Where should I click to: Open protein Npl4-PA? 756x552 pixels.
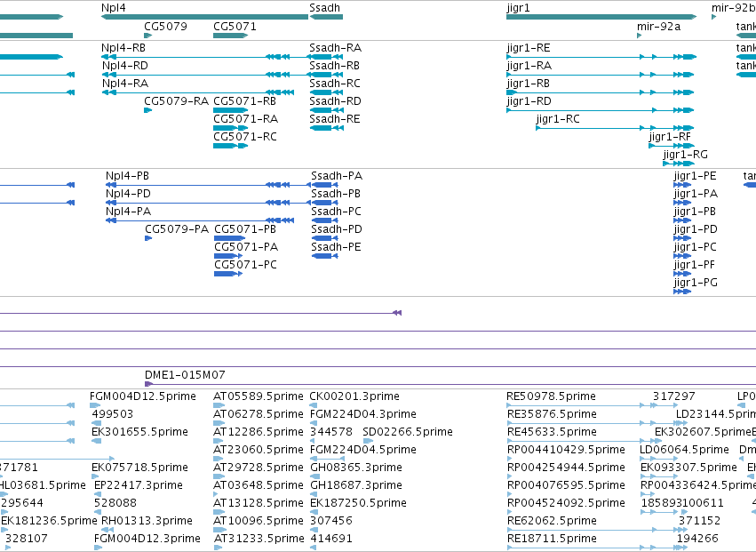[x=128, y=212]
